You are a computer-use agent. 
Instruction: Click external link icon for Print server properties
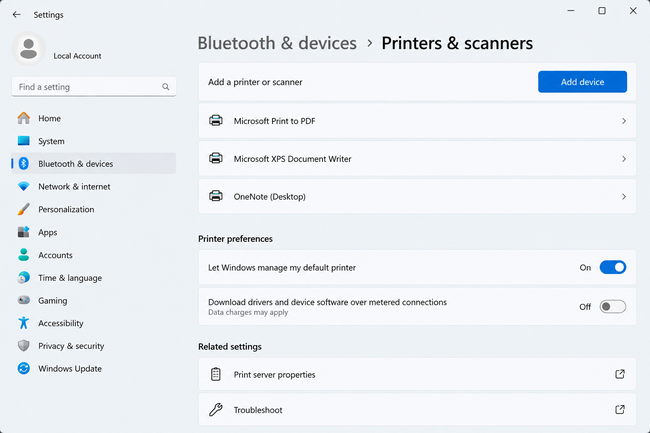click(x=620, y=374)
